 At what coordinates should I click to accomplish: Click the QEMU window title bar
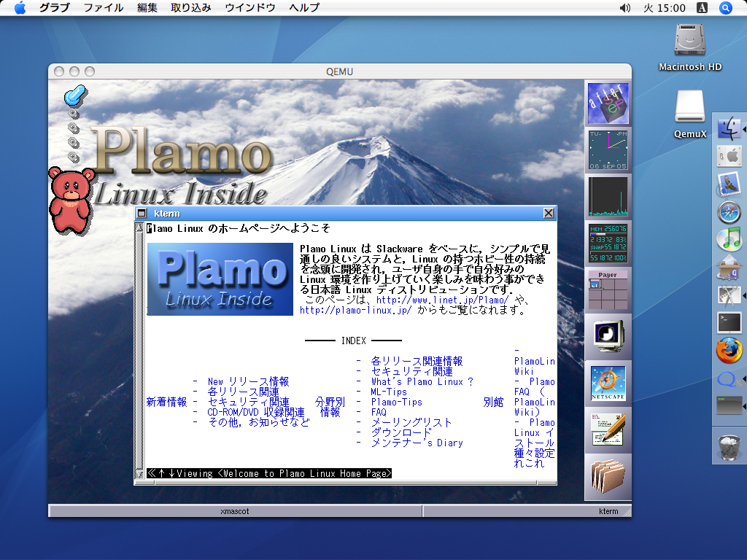click(x=340, y=71)
